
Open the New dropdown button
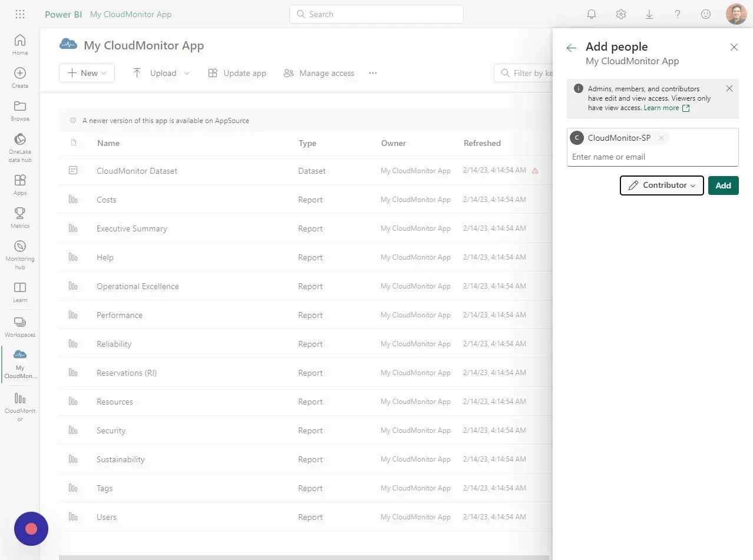87,73
